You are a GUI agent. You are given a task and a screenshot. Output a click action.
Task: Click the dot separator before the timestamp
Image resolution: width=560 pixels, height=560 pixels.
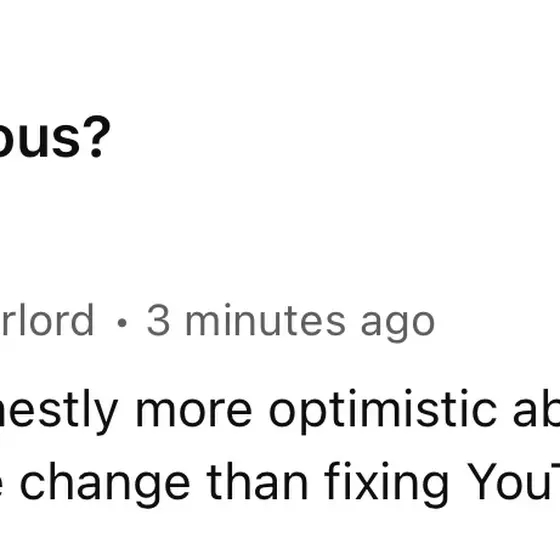click(122, 323)
